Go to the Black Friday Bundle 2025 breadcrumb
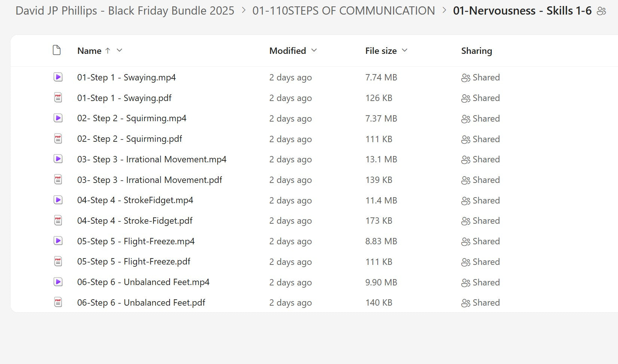This screenshot has height=364, width=618. point(125,11)
